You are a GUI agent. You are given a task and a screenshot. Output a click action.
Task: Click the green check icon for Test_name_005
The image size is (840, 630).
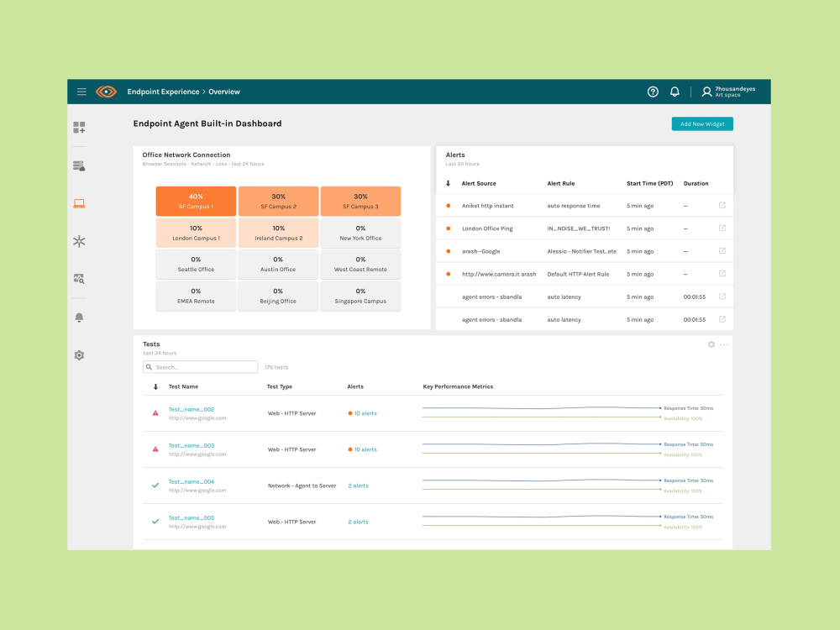155,522
